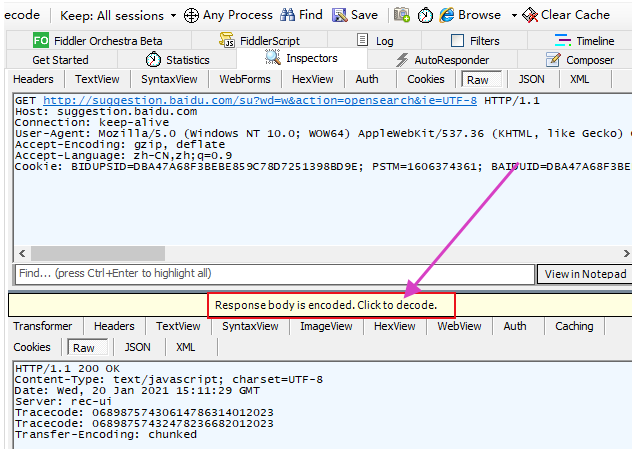Screen dimensions: 635x452
Task: Select the Inspectors tab label
Action: click(x=311, y=58)
